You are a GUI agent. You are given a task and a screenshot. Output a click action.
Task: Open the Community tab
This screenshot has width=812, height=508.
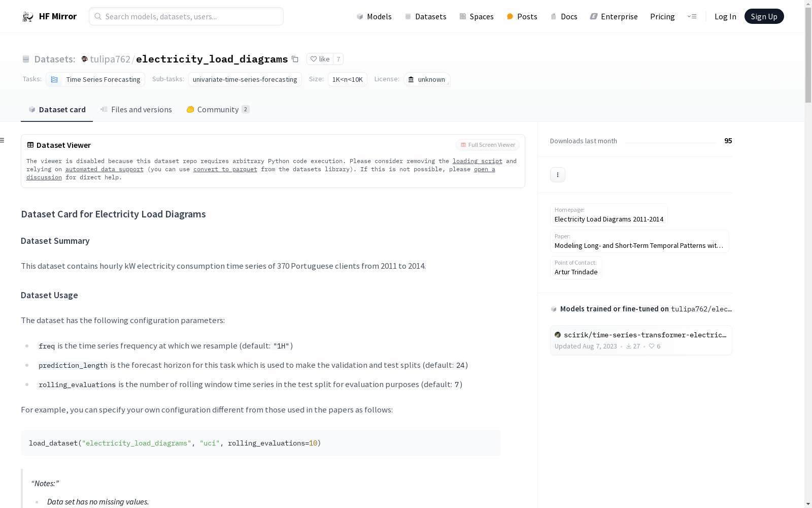(x=218, y=110)
